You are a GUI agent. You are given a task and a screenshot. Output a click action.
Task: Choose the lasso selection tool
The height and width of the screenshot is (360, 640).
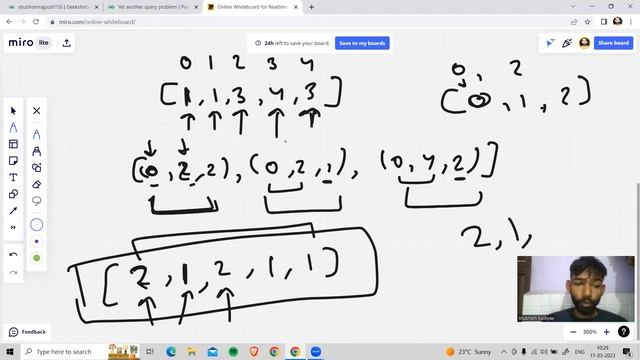36,201
